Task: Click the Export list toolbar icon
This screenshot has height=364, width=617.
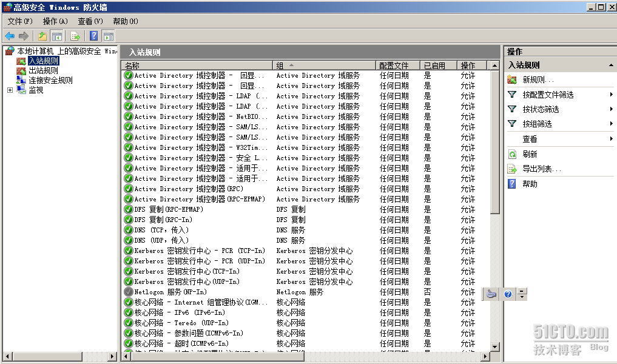Action: pos(75,36)
